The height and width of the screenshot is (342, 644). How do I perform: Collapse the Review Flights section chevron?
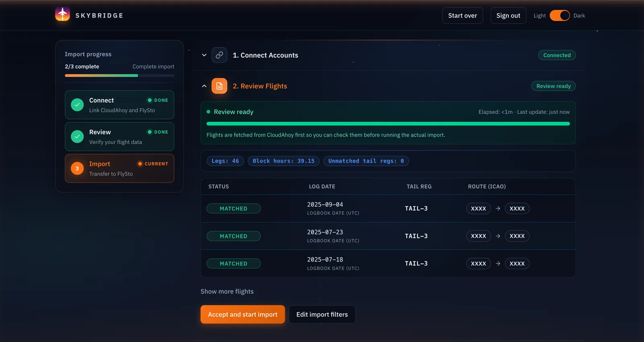[x=204, y=86]
